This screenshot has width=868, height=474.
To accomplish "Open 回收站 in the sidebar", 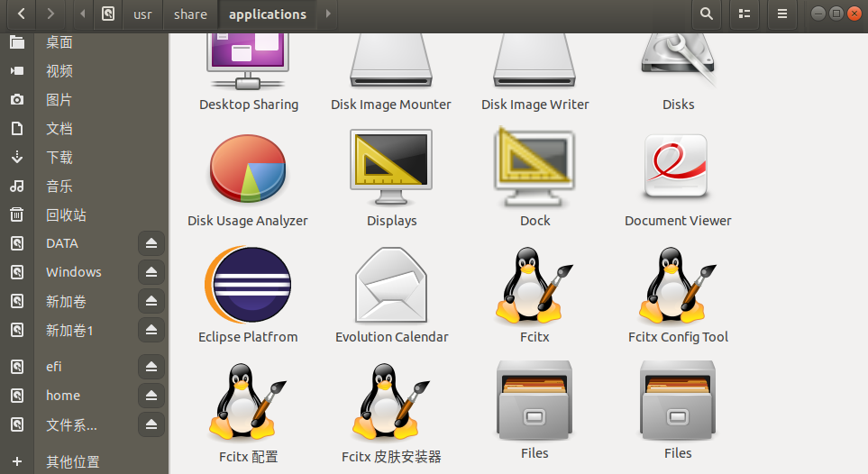I will [x=66, y=214].
